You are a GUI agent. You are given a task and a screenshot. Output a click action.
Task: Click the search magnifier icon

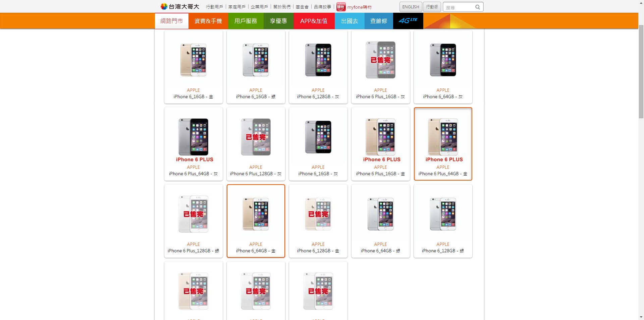478,7
